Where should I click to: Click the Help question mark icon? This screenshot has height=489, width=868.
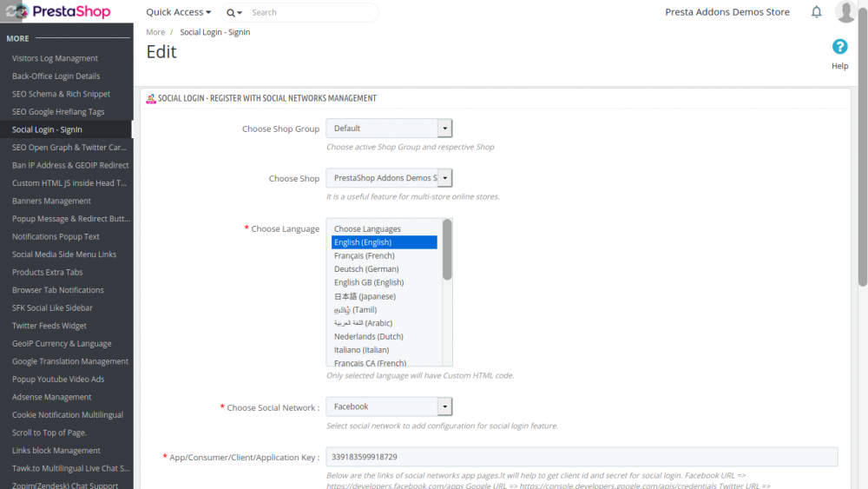(x=839, y=47)
